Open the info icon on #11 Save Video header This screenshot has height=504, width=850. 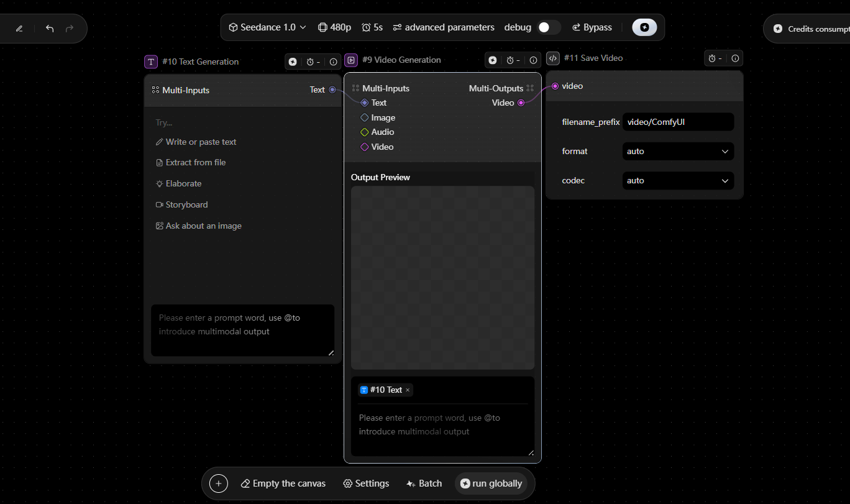736,58
